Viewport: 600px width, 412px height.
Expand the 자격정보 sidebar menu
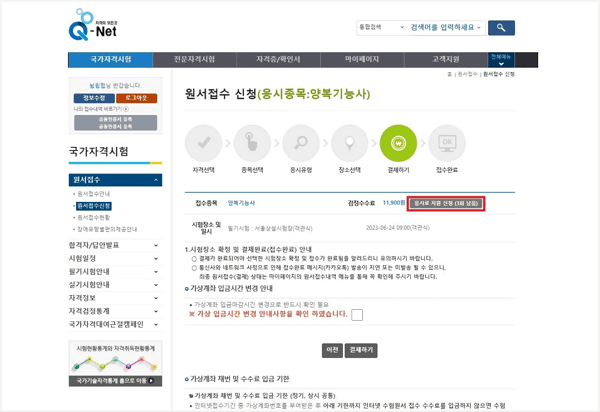pyautogui.click(x=156, y=298)
